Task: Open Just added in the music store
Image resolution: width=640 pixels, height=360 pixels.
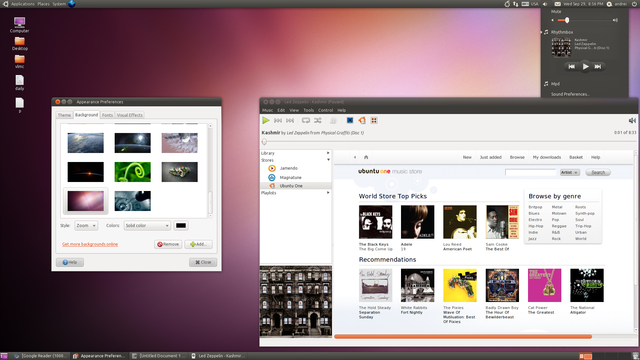Action: pos(491,157)
